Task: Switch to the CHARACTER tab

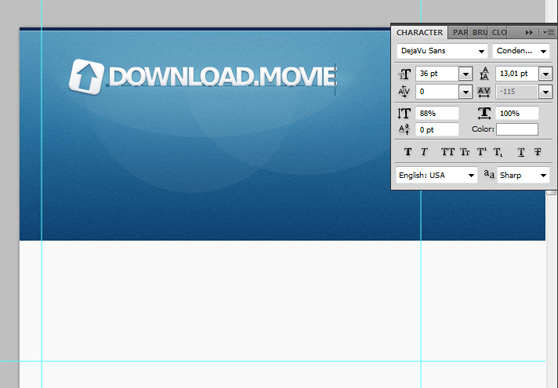Action: (420, 32)
